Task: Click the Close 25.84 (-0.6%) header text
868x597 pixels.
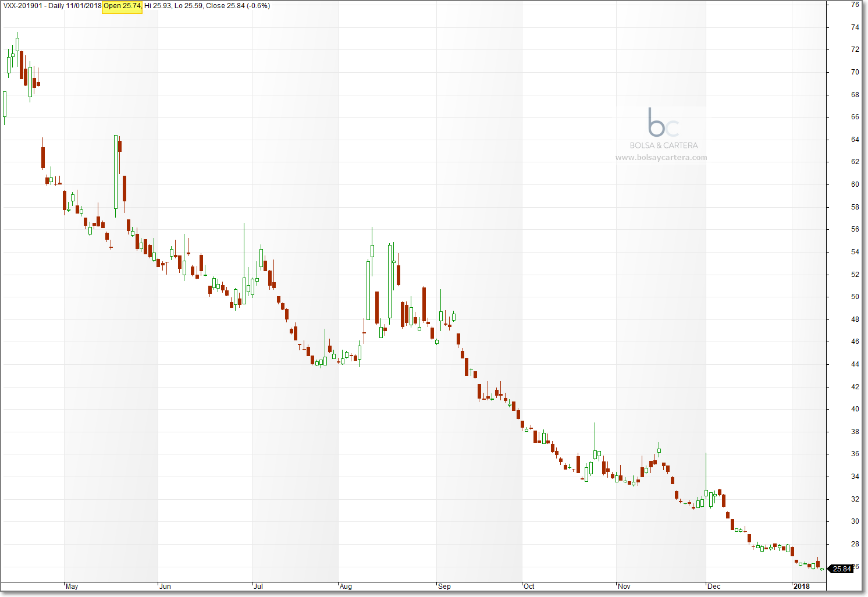Action: pos(238,6)
